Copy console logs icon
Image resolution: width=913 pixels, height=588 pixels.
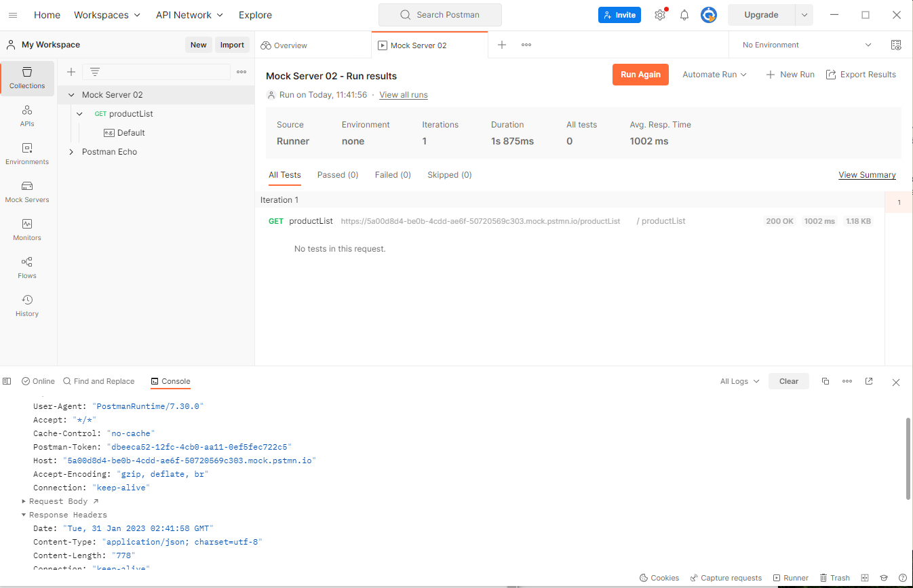pos(825,381)
